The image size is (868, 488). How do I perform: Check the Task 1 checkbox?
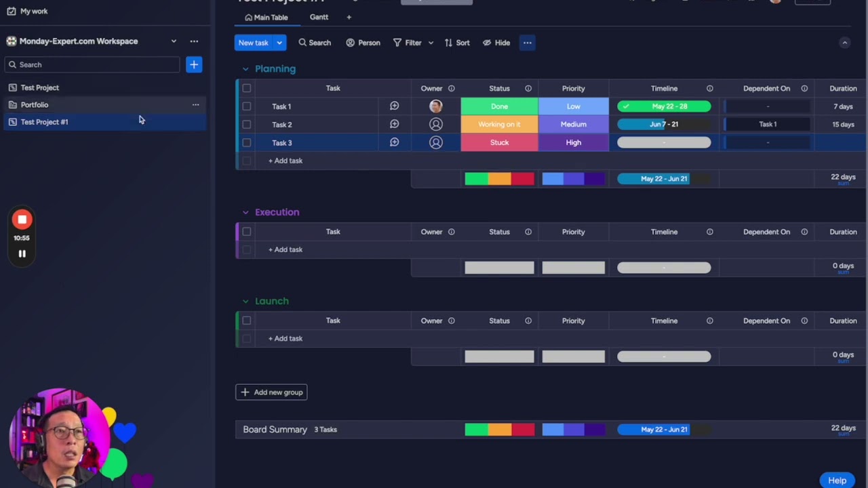[x=246, y=106]
